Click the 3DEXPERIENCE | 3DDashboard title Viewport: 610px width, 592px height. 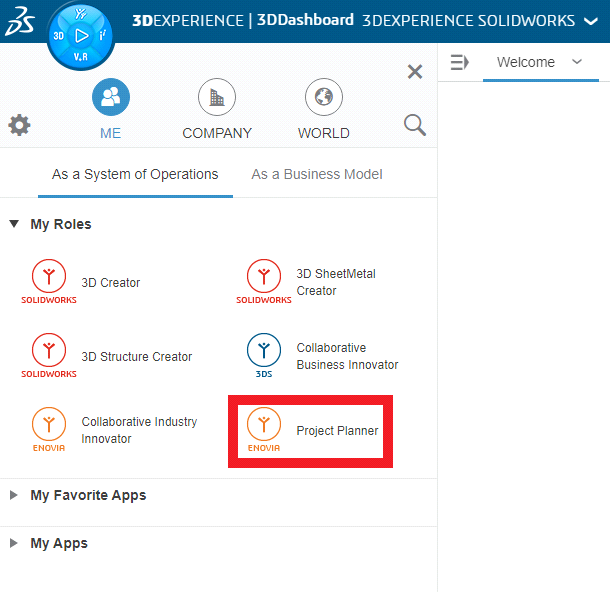(x=243, y=20)
